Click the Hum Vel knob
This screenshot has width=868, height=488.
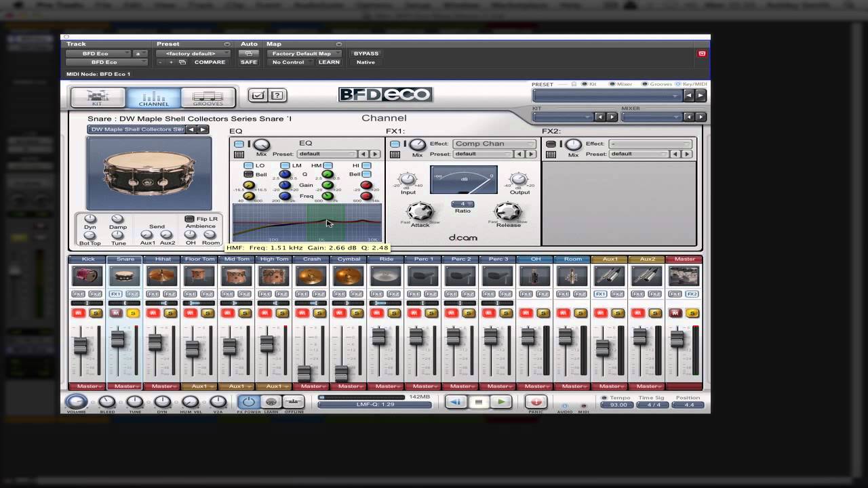[x=190, y=402]
